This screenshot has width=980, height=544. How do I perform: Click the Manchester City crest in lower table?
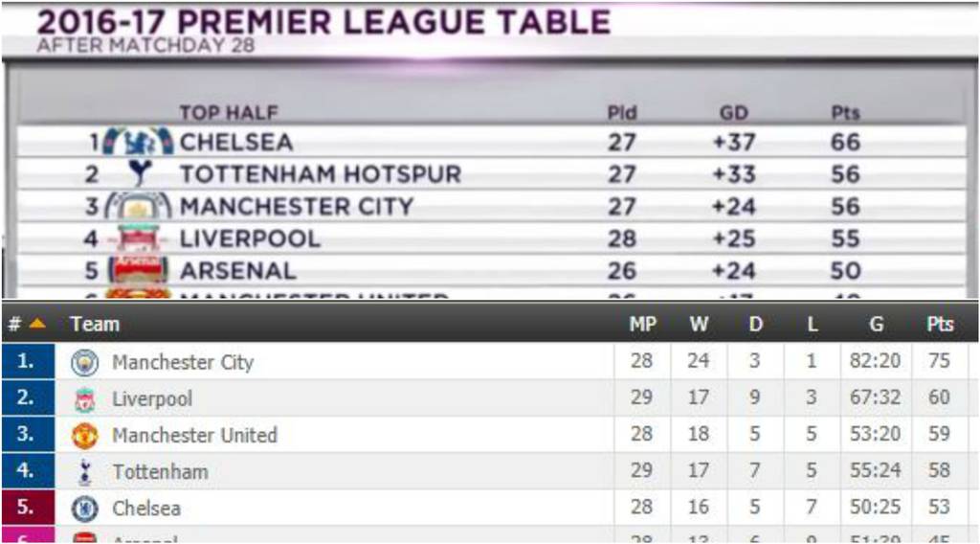(x=85, y=362)
